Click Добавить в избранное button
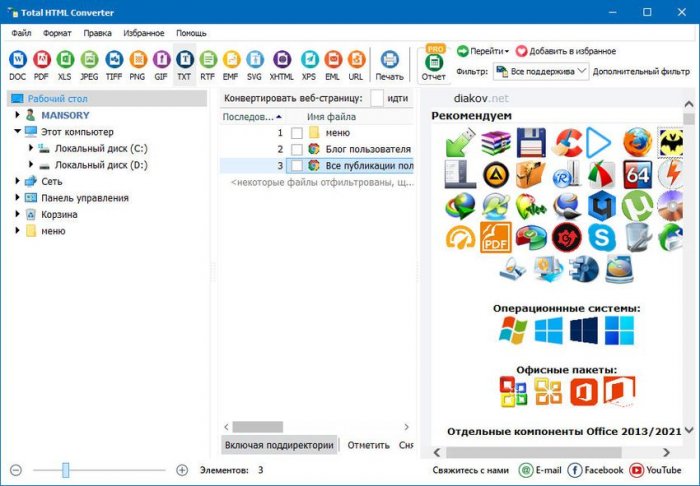The image size is (700, 486). point(566,51)
